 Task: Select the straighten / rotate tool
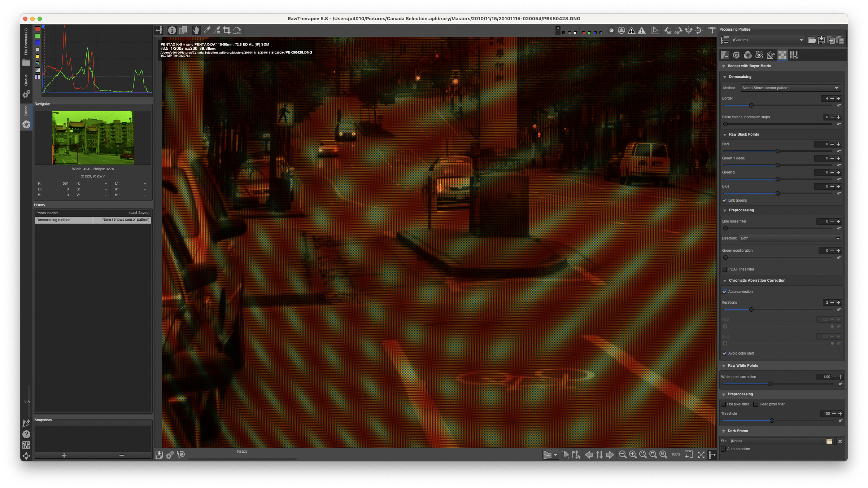point(237,31)
